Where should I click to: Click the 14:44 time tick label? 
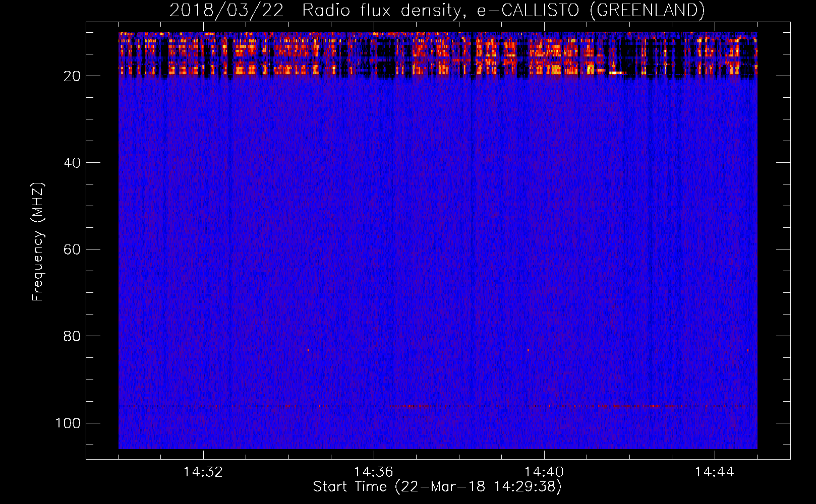click(x=715, y=472)
